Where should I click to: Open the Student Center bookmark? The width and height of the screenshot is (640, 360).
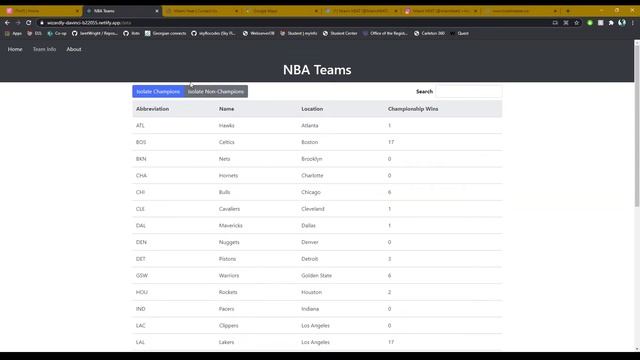[340, 33]
